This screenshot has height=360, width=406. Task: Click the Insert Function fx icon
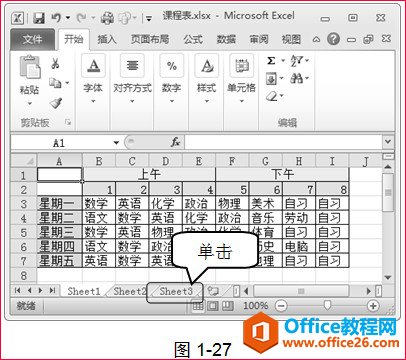click(175, 143)
